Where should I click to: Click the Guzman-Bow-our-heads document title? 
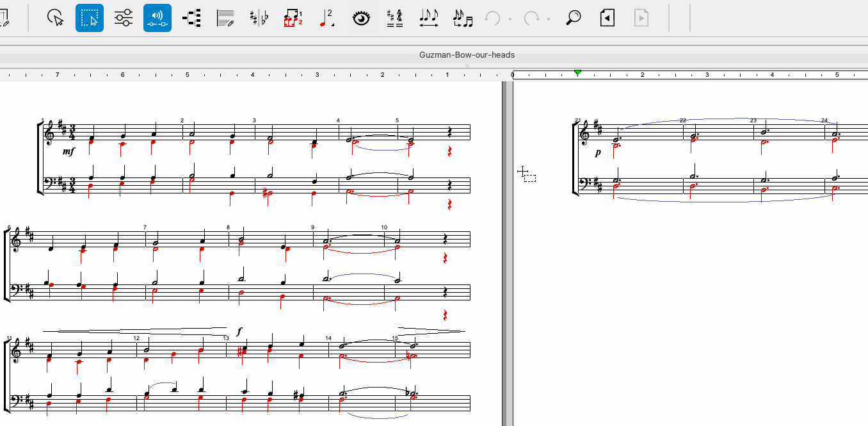[467, 55]
